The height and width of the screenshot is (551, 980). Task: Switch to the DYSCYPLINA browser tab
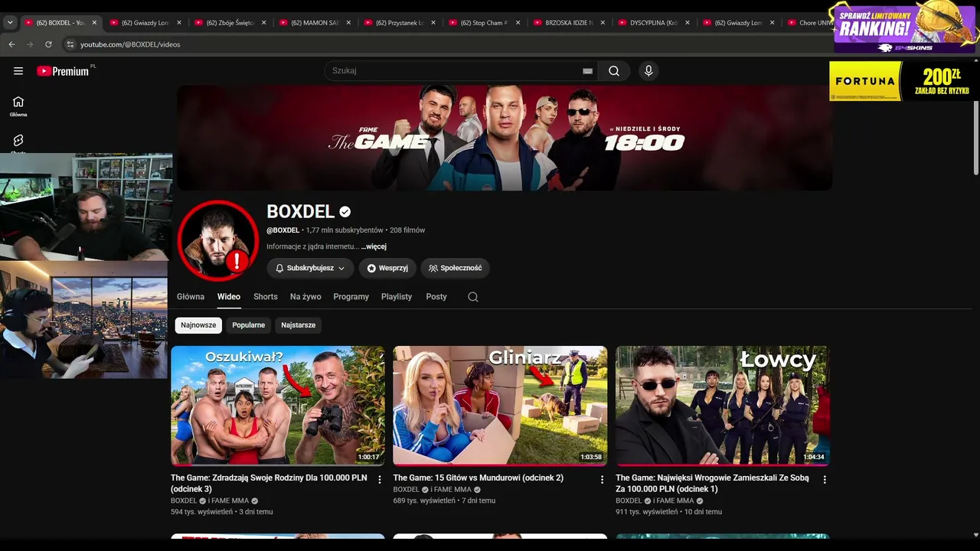point(653,23)
